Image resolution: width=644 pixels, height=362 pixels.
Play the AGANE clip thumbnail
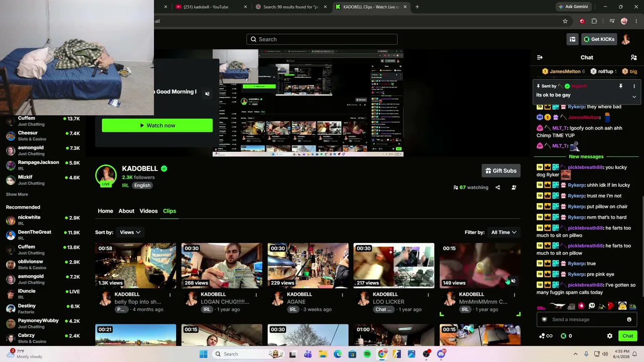[x=308, y=266]
